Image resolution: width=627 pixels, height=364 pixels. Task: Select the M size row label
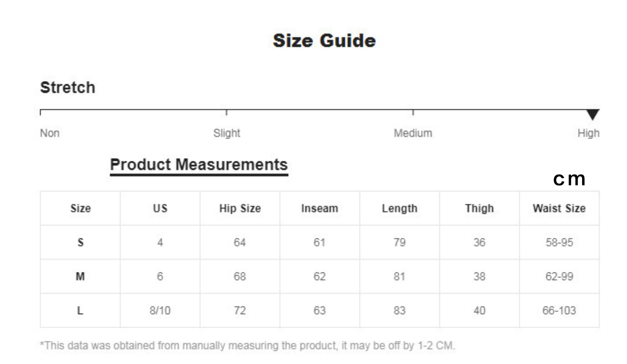point(80,277)
